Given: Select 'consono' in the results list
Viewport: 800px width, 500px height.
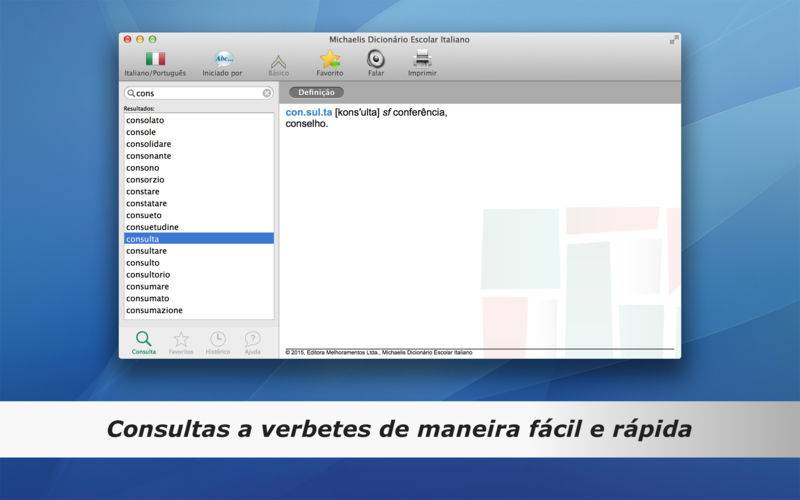Looking at the screenshot, I should coord(199,168).
